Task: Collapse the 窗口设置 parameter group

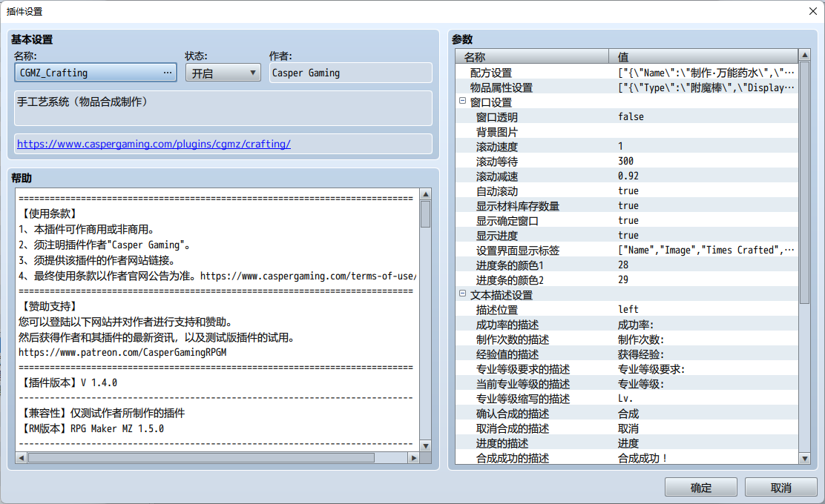Action: pos(462,101)
